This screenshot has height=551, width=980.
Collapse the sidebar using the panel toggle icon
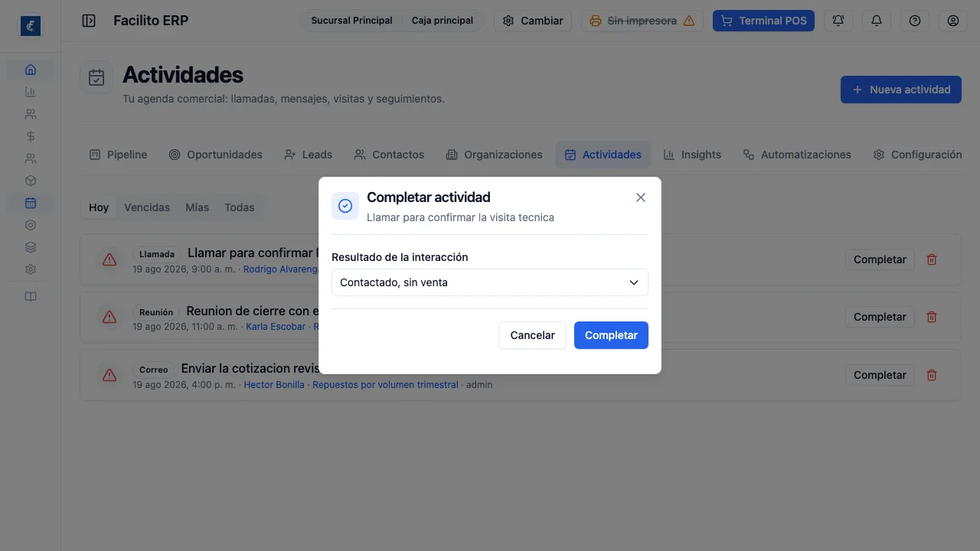click(x=89, y=21)
